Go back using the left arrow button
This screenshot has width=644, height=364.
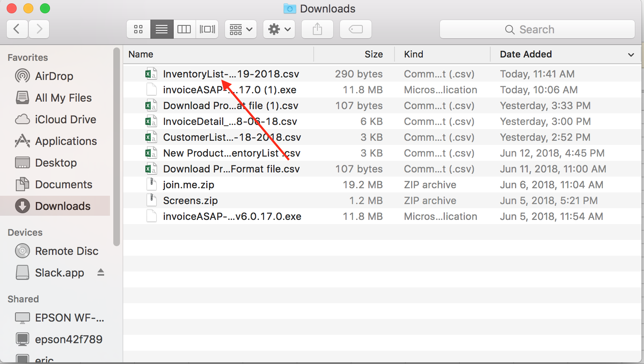click(x=17, y=29)
